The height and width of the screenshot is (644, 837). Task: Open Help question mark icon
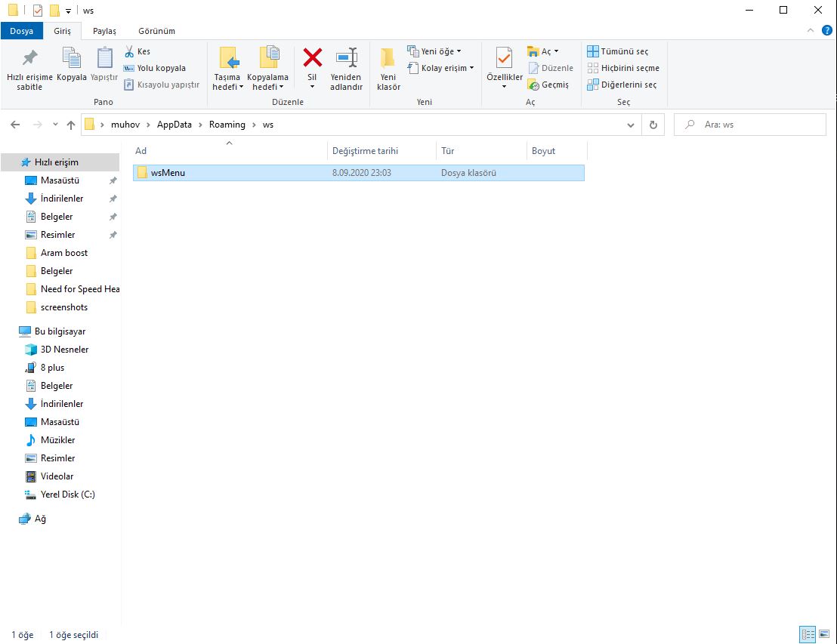pos(827,30)
